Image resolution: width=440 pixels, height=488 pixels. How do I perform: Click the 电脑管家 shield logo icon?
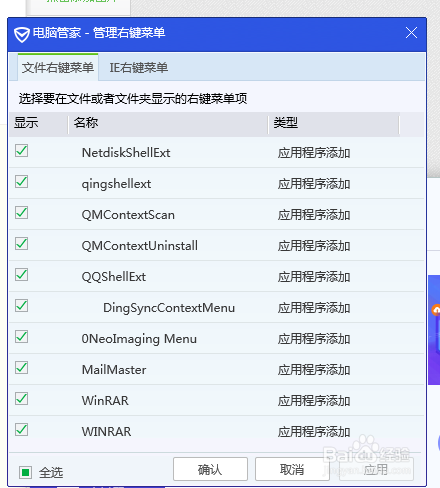[x=22, y=35]
